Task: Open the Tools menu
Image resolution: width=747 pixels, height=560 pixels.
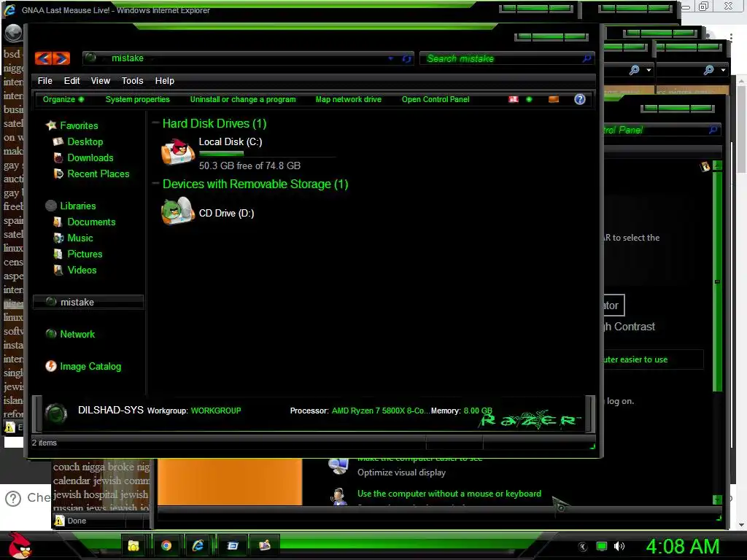Action: pyautogui.click(x=132, y=80)
